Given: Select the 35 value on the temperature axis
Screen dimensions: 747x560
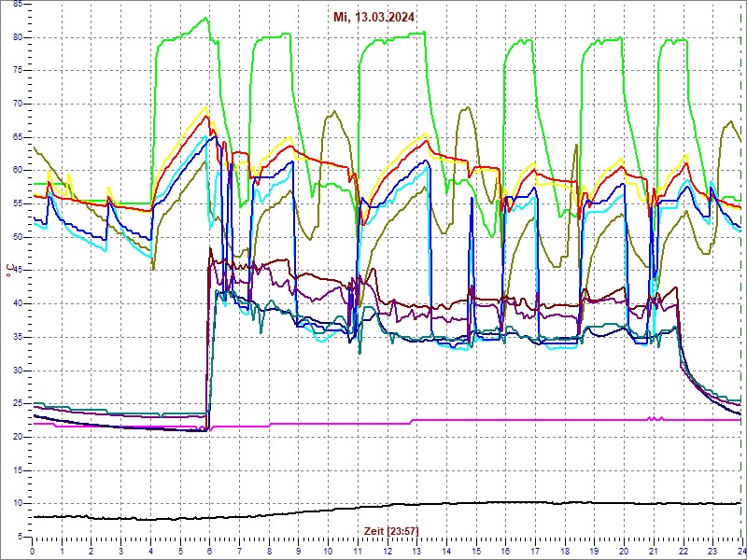Looking at the screenshot, I should coord(17,338).
